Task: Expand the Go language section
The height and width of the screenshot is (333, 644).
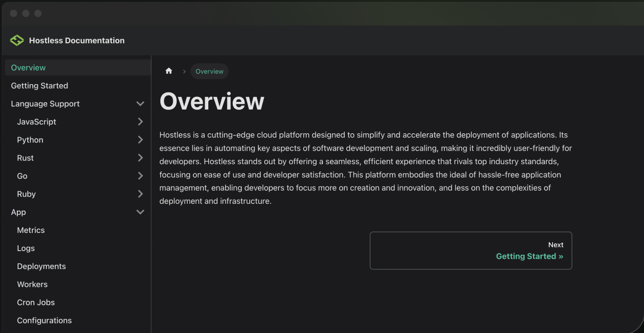Action: click(141, 176)
